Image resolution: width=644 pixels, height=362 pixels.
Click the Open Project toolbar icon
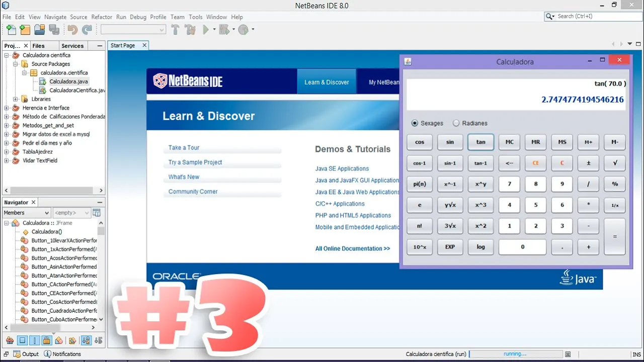pyautogui.click(x=39, y=30)
